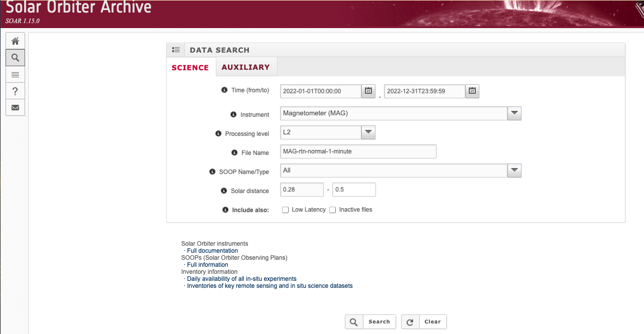Viewport: 644px width, 334px height.
Task: Show info for Time (from/to)
Action: pos(224,90)
